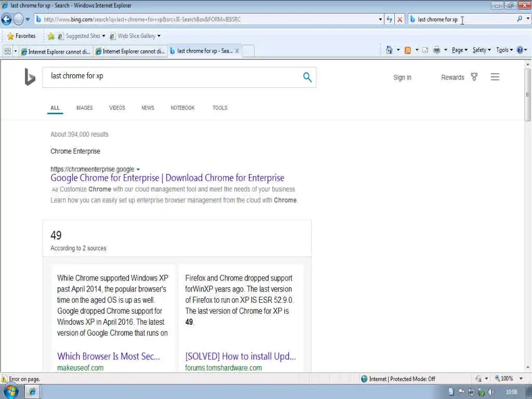Viewport: 532px width, 399px height.
Task: Click the Rewards trophy icon
Action: pyautogui.click(x=474, y=77)
